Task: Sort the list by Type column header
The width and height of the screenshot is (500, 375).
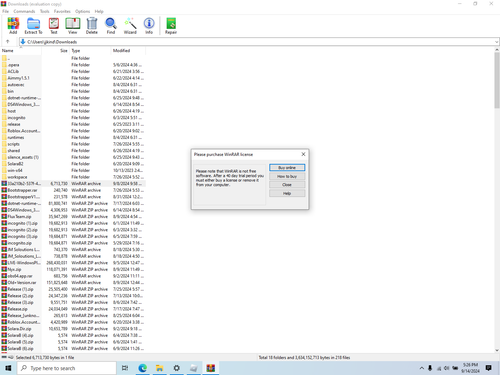Action: coord(90,51)
